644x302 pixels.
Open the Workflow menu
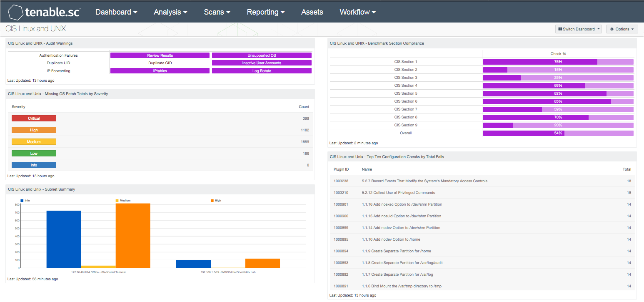(357, 12)
